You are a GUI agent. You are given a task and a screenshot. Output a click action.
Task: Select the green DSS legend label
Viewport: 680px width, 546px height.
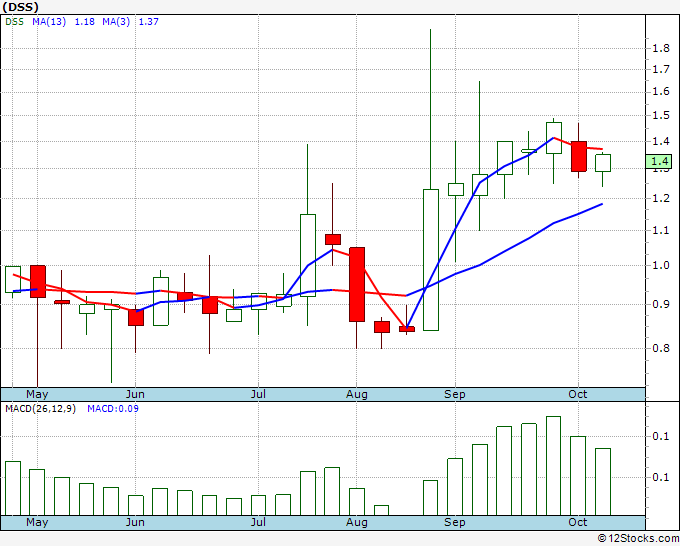click(x=14, y=22)
